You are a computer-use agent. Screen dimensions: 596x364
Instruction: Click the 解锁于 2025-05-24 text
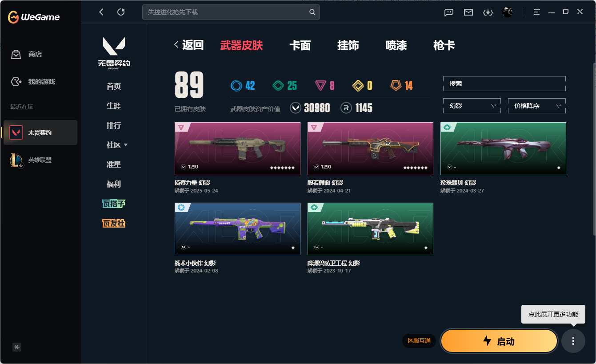196,191
